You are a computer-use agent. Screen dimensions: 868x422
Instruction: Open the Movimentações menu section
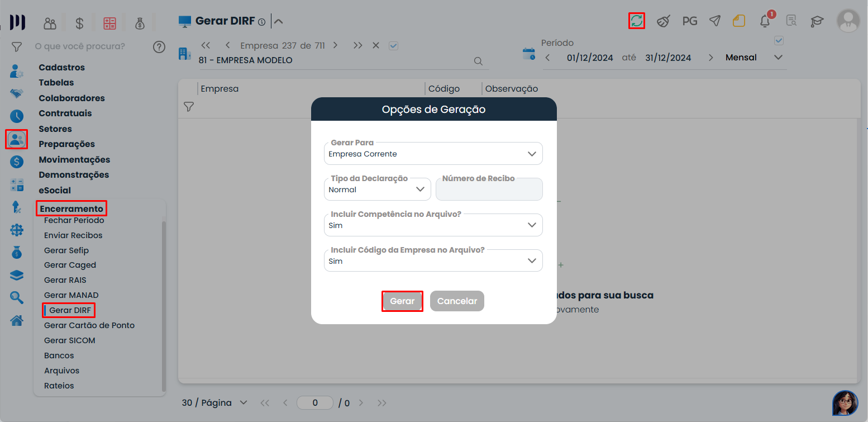74,159
